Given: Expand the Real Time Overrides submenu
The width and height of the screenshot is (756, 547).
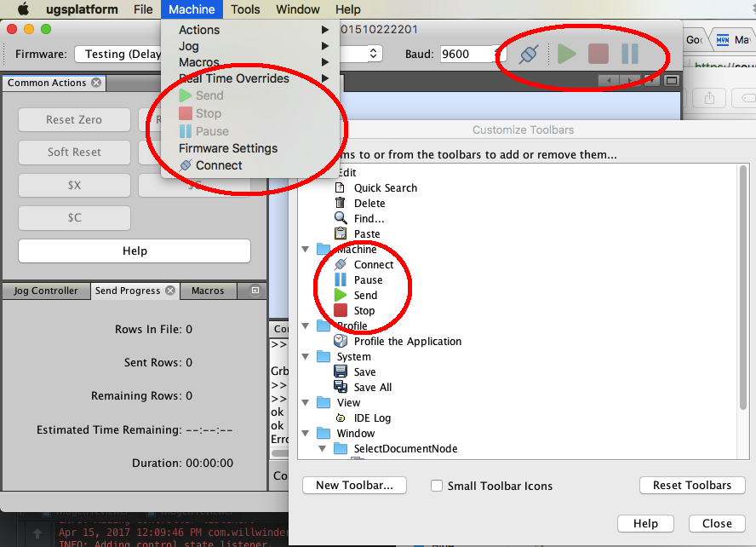Looking at the screenshot, I should (x=250, y=78).
